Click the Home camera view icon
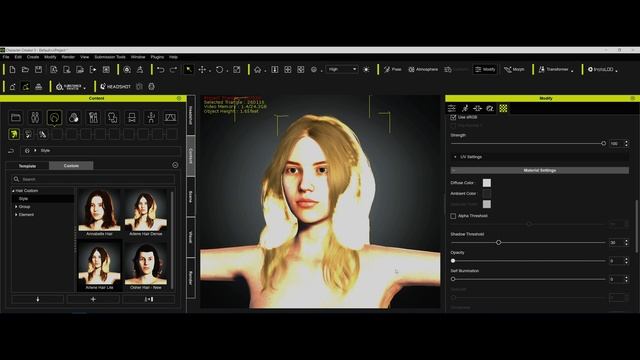Screen dimensions: 640x360 coord(258,69)
